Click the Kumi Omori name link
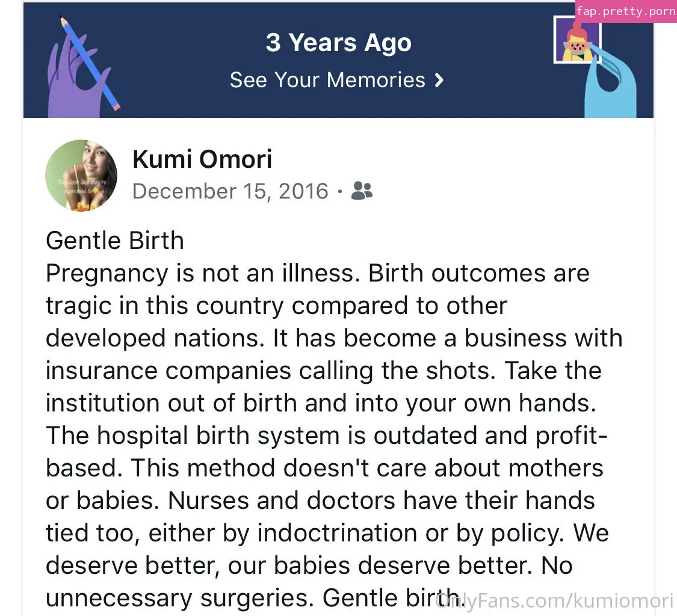This screenshot has height=616, width=677. pyautogui.click(x=202, y=159)
